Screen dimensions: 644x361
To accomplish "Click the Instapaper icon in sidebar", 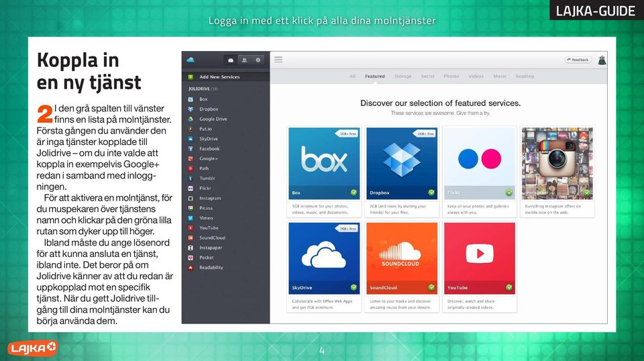I will pos(191,248).
